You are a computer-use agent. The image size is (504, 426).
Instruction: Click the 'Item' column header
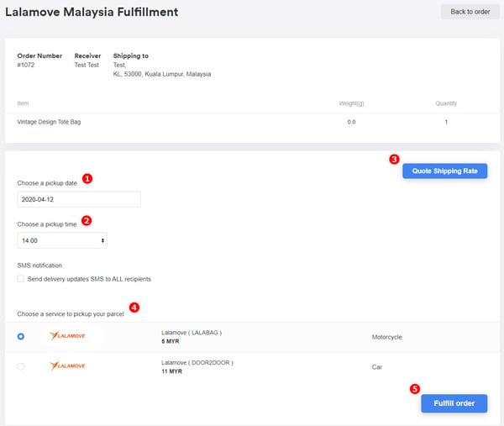click(23, 103)
